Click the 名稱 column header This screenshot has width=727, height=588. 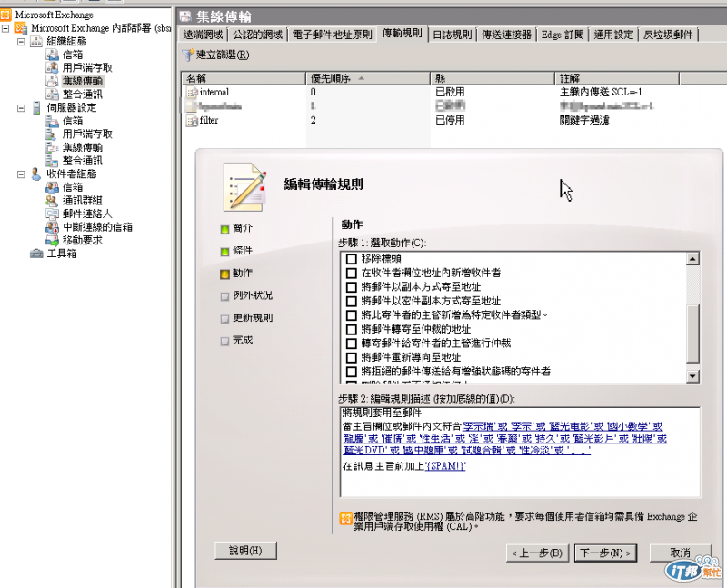click(244, 78)
